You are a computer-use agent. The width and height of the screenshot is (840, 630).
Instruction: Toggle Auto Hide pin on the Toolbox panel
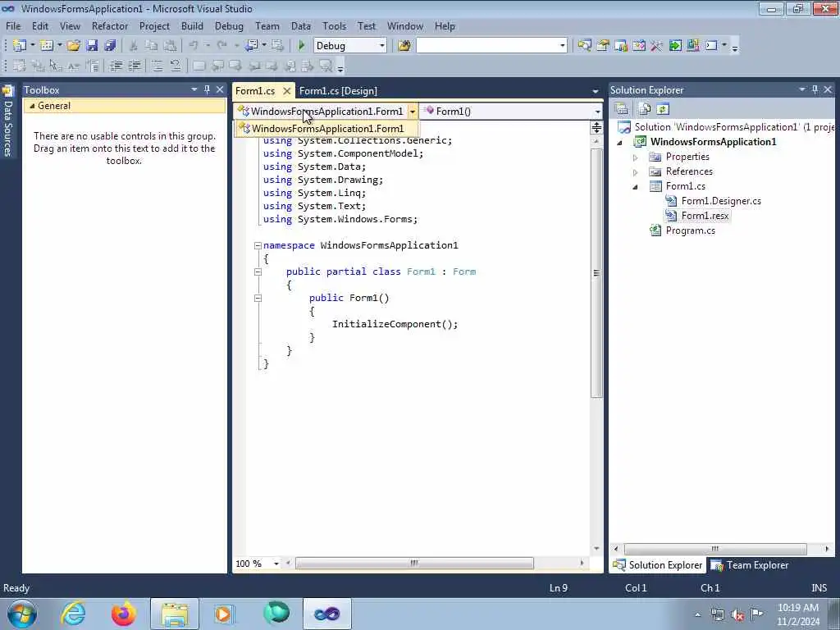(x=207, y=89)
